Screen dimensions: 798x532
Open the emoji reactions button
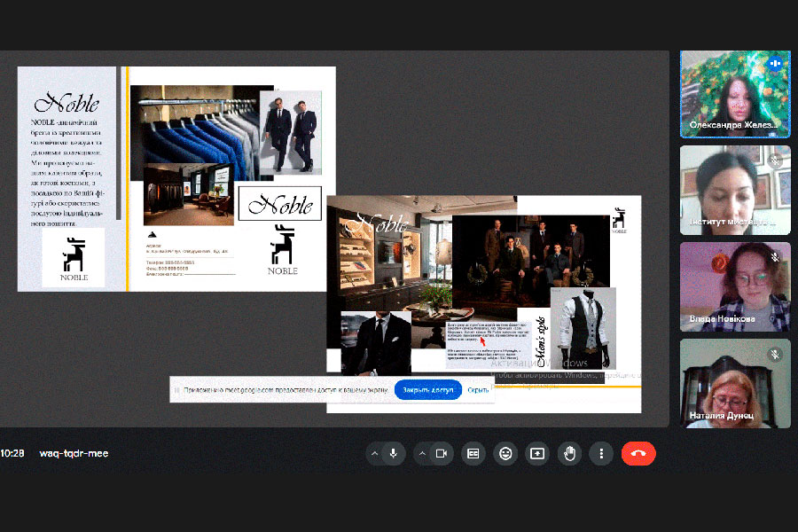(x=505, y=453)
